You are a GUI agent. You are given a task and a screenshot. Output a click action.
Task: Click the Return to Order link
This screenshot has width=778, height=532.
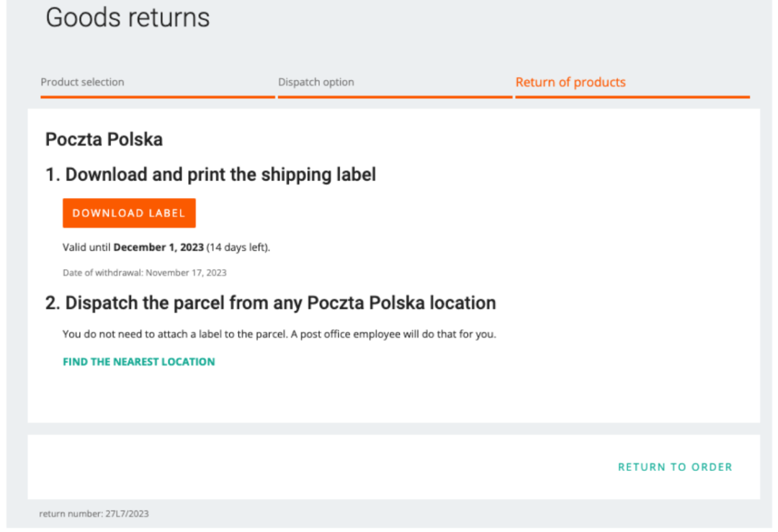pos(675,467)
